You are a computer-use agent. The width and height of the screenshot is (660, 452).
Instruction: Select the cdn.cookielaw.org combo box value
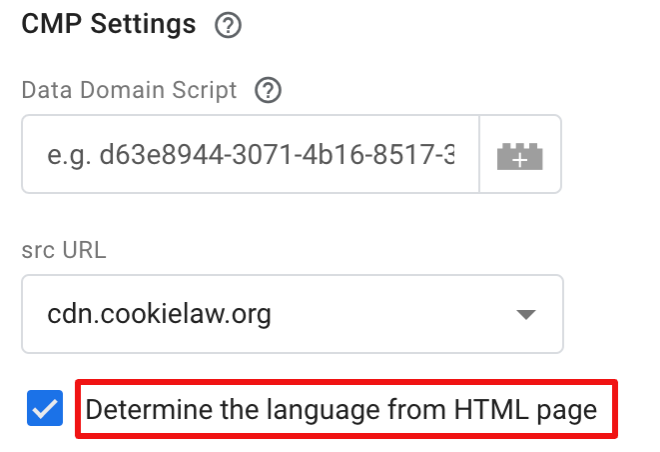[x=160, y=315]
